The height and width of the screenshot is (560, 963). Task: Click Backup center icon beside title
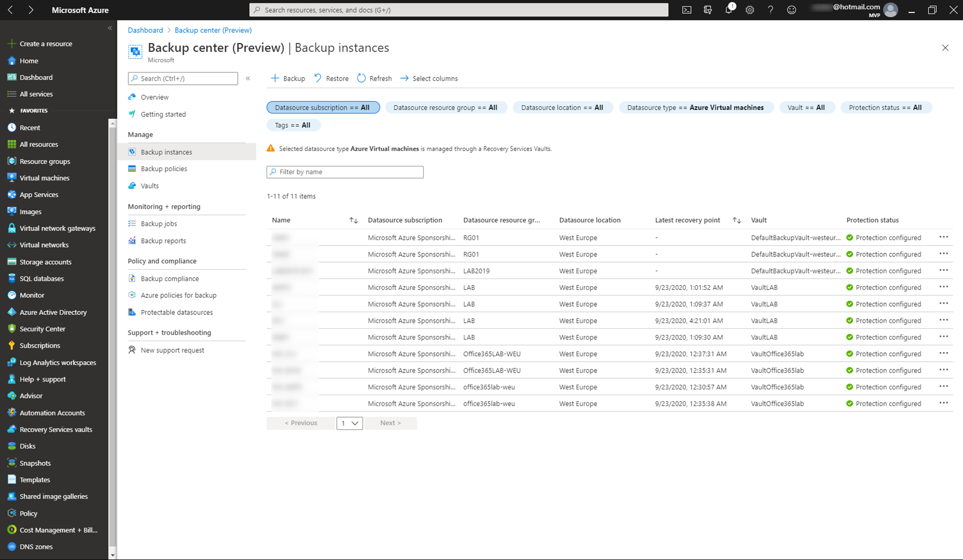[x=135, y=51]
